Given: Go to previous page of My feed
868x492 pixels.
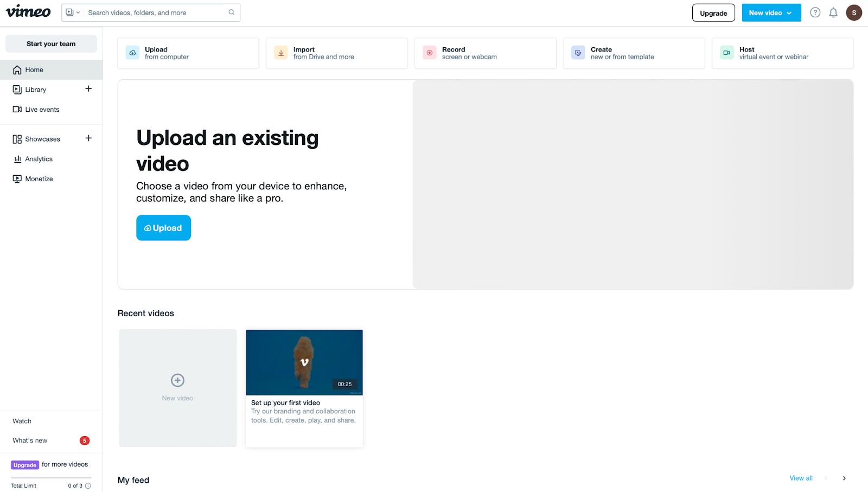Looking at the screenshot, I should [826, 478].
